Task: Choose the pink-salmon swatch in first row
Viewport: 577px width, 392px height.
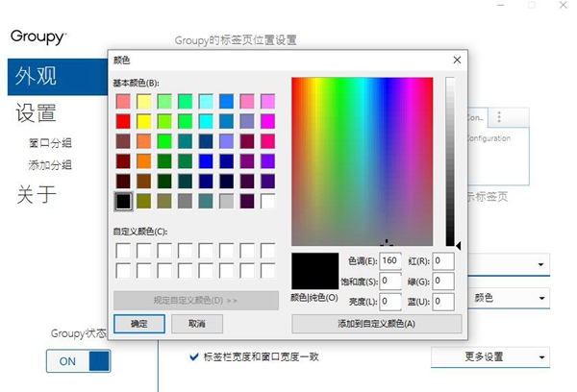Action: [x=124, y=101]
